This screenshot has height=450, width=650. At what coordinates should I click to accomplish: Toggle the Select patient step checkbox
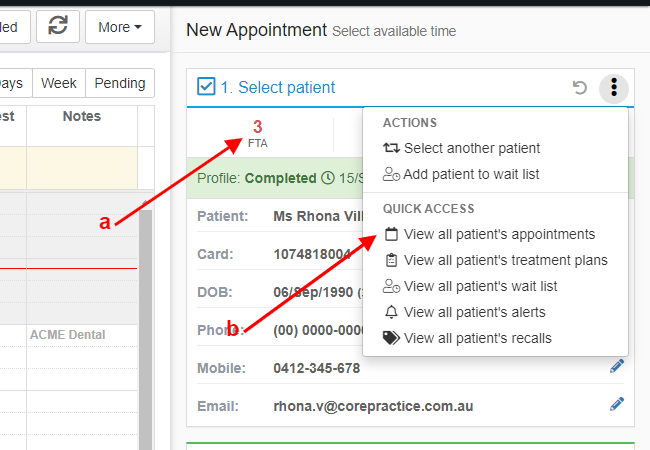tap(206, 87)
